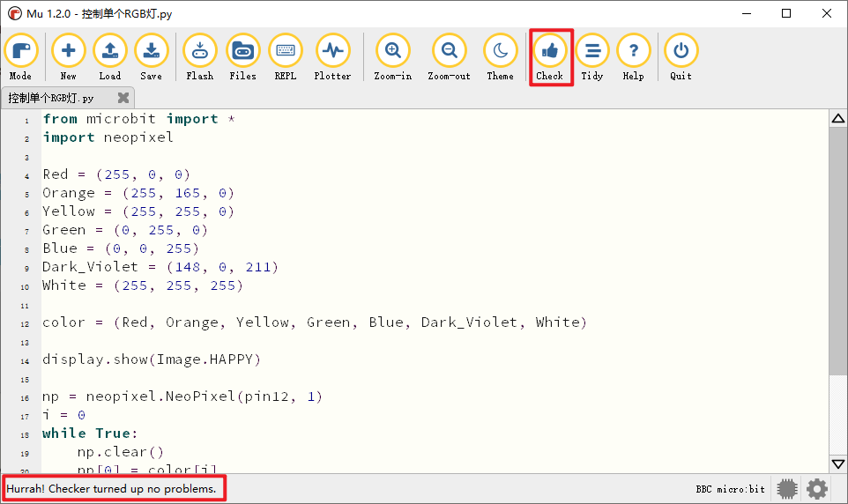The height and width of the screenshot is (504, 848).
Task: Click the 'color = (Red, Orange...' tuple line
Action: 315,322
